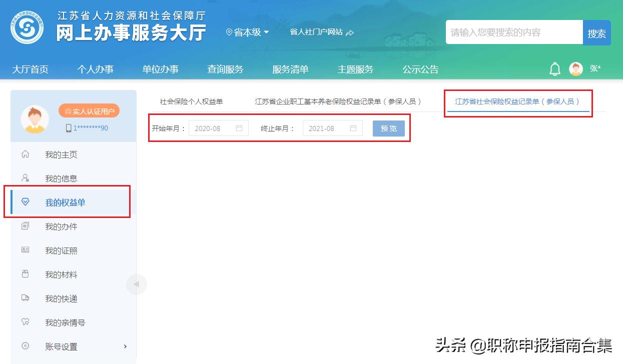The width and height of the screenshot is (623, 364).
Task: Select the home icon beside 我的主页
Action: click(25, 154)
